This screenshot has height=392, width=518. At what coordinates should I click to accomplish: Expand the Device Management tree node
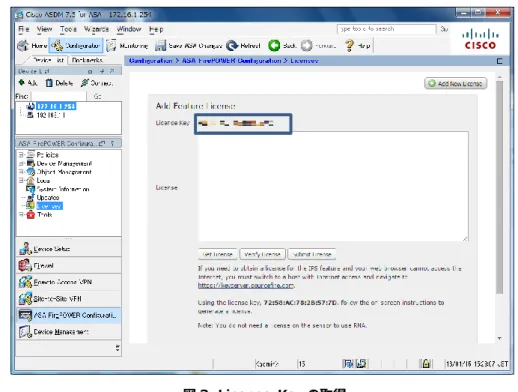pos(21,163)
